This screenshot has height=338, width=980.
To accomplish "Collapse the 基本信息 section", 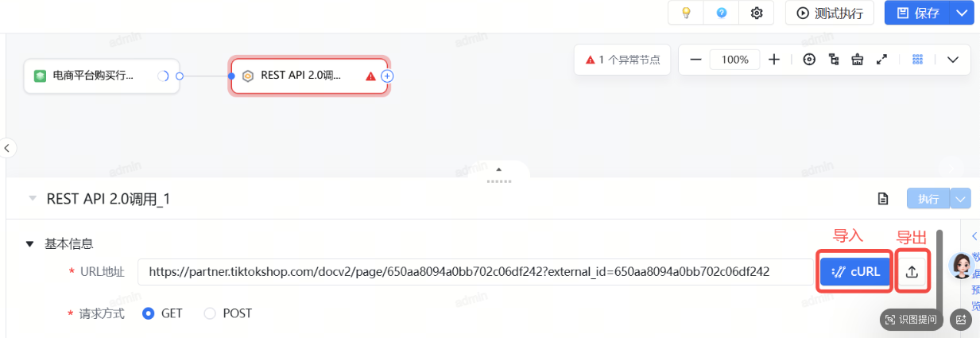I will tap(30, 244).
